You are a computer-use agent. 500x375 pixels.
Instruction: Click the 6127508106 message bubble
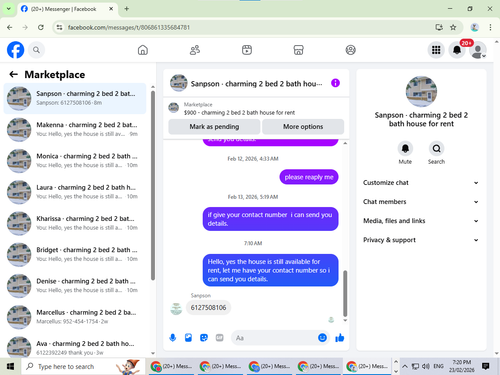208,307
